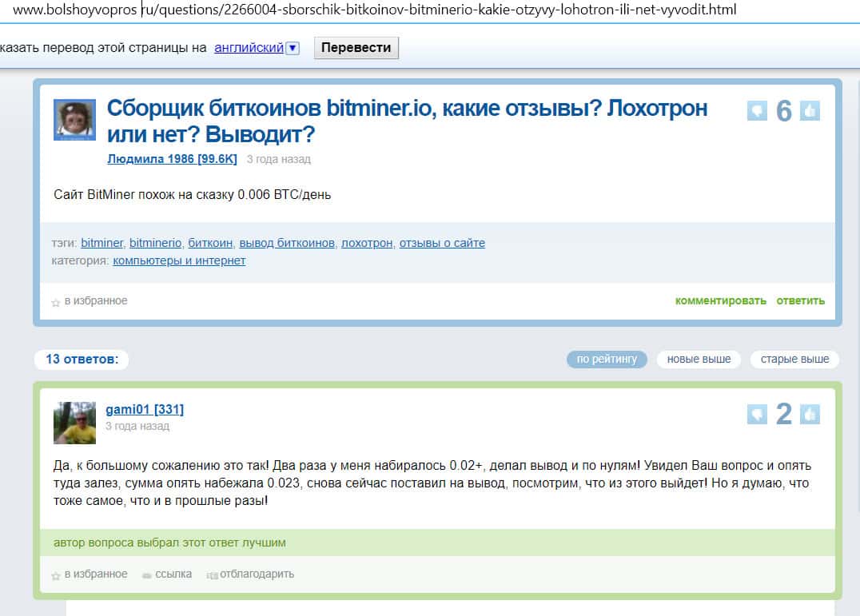Open the bitminer tag
Viewport: 860px width, 616px height.
(102, 243)
